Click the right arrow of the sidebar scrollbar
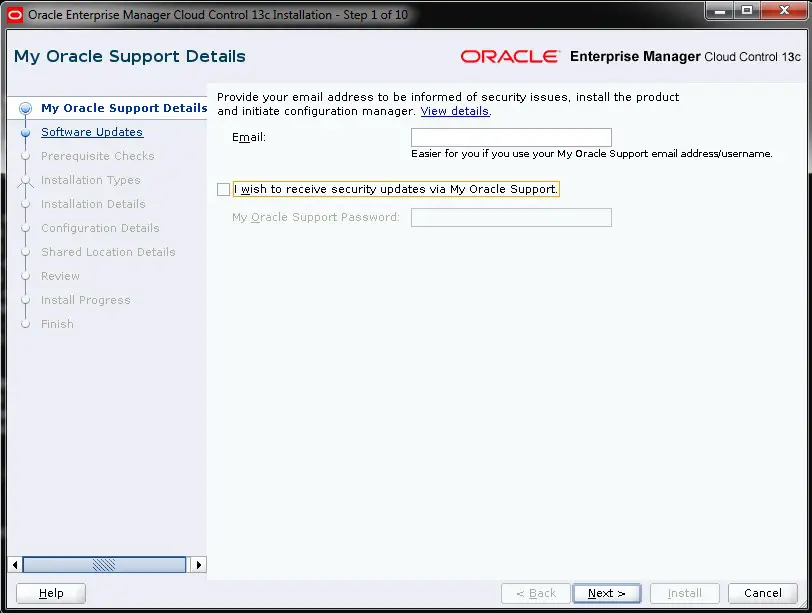Screen dimensions: 812x613 click(198, 564)
